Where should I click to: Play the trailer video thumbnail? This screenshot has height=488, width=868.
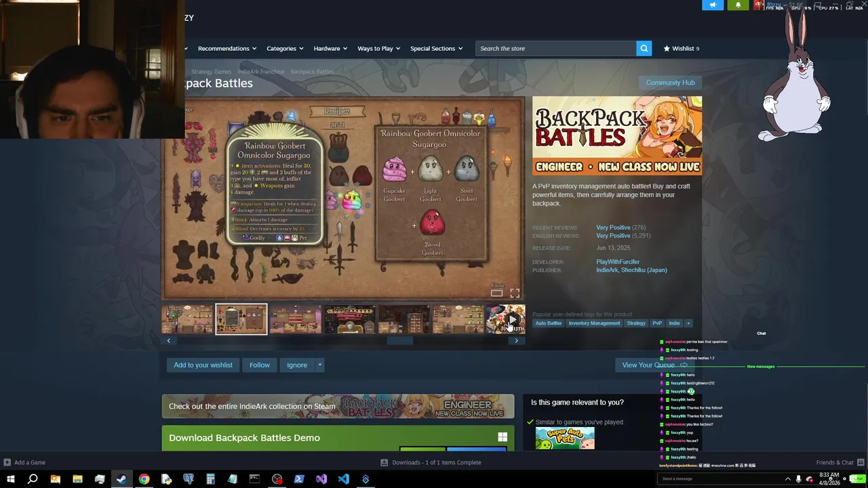(505, 319)
